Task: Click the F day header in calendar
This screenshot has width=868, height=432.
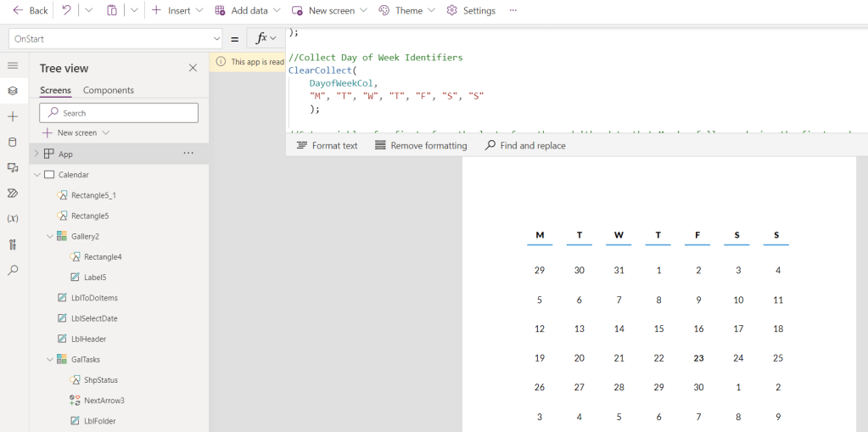Action: coord(697,235)
